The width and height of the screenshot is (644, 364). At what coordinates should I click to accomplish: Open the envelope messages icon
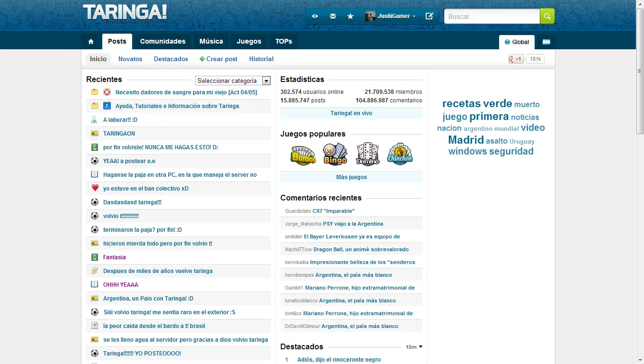click(x=333, y=16)
